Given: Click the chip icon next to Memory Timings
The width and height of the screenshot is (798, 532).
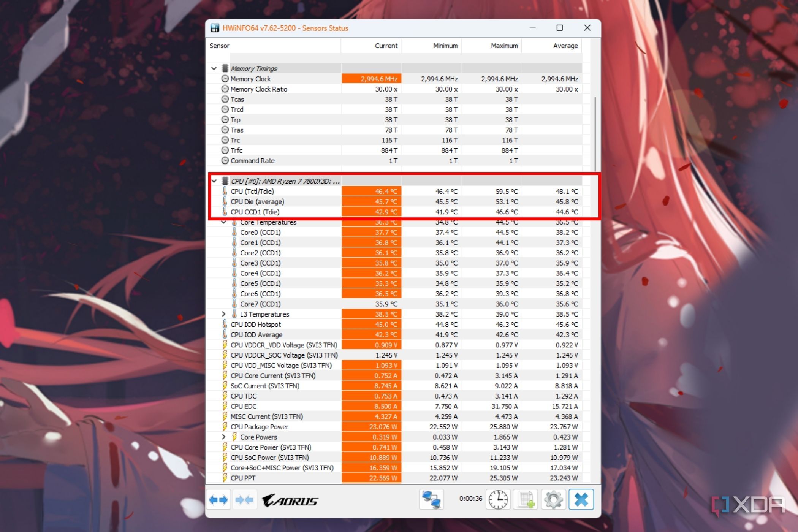Looking at the screenshot, I should coord(224,68).
